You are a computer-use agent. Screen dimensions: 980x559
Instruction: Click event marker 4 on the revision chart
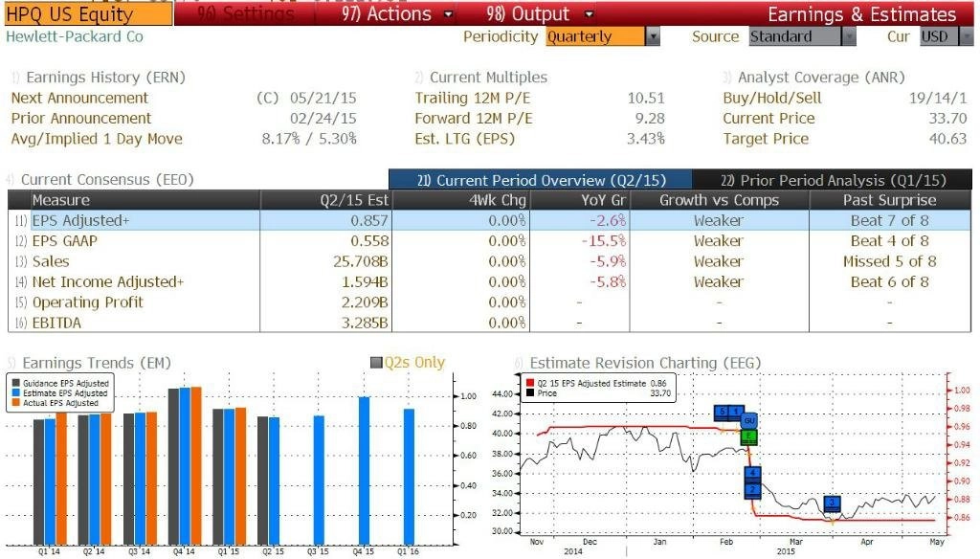click(753, 474)
